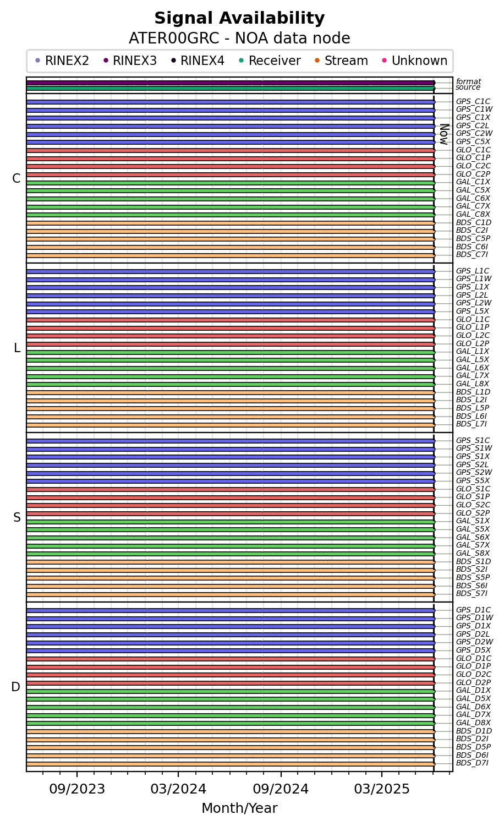Click the BDS_S5P label
Image resolution: width=504 pixels, height=826 pixels.
473,577
